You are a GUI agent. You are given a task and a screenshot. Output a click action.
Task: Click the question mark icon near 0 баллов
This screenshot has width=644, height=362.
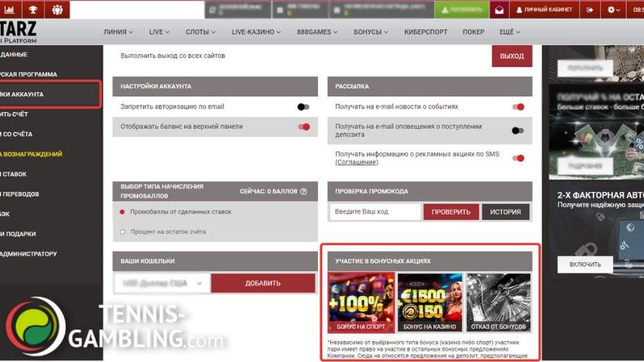click(x=303, y=192)
